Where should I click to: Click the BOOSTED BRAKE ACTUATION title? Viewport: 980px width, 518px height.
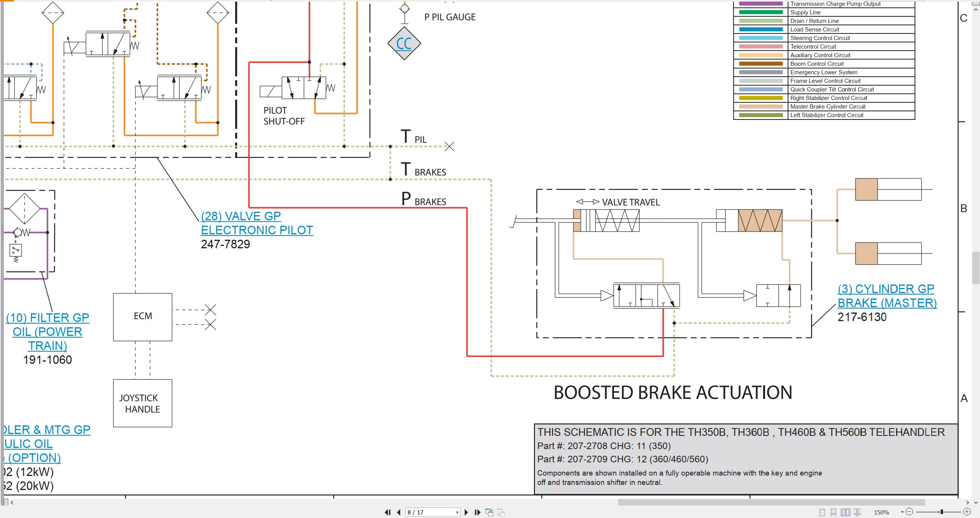pyautogui.click(x=673, y=392)
